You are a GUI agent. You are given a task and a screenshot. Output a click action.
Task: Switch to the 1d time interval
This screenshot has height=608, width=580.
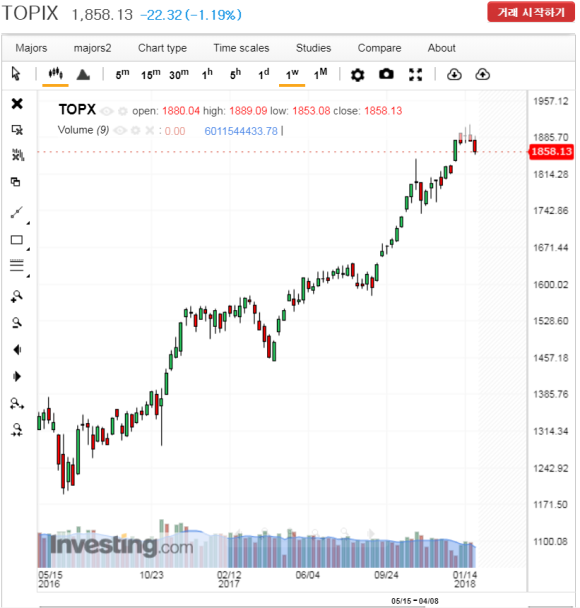264,74
